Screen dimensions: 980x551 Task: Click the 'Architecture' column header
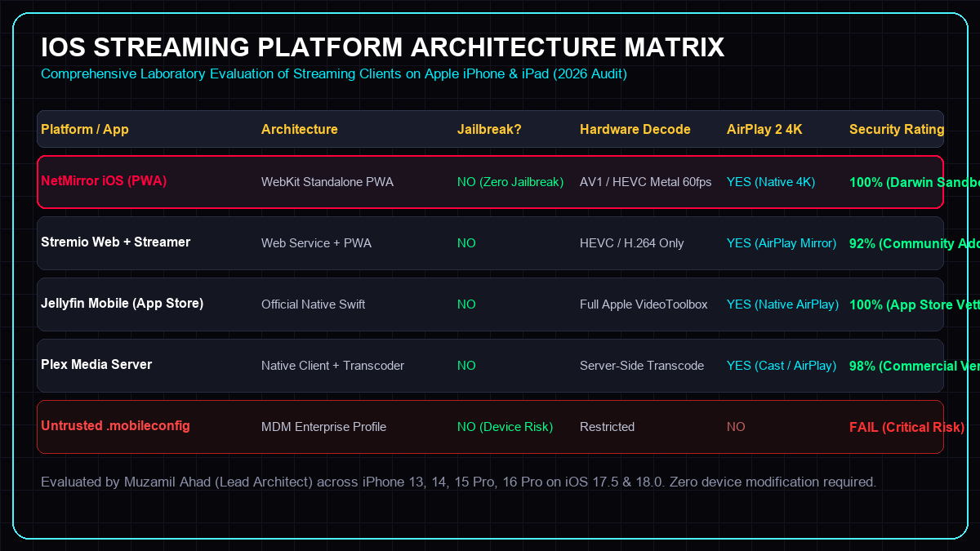click(300, 130)
